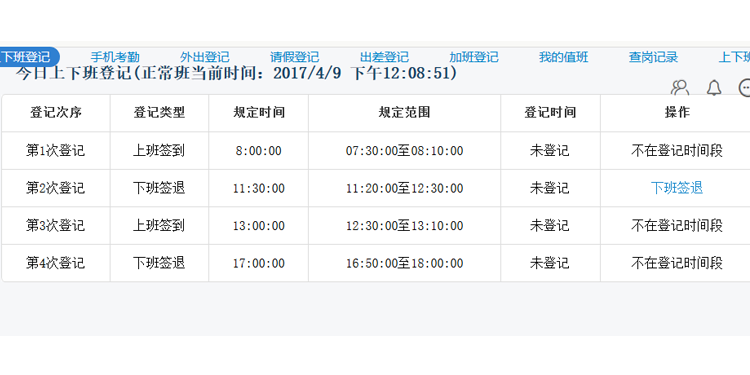The image size is (750, 375).
Task: Click 不在登记时间段 in the 第4次登记 row
Action: click(677, 263)
